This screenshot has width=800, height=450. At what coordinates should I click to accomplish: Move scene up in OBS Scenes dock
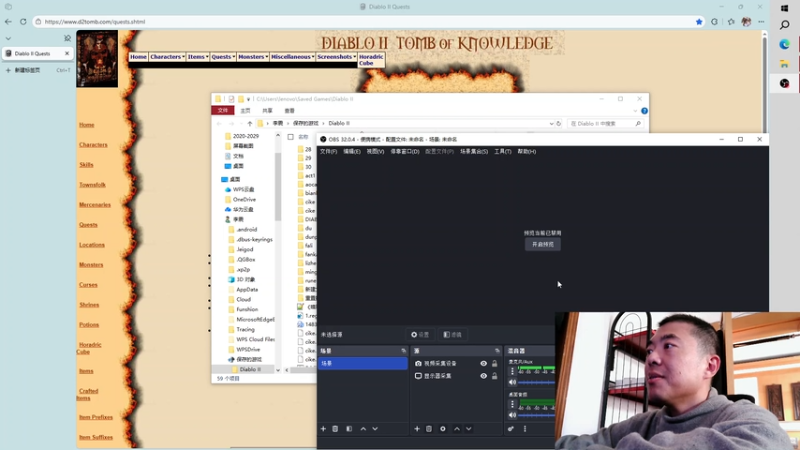point(363,429)
